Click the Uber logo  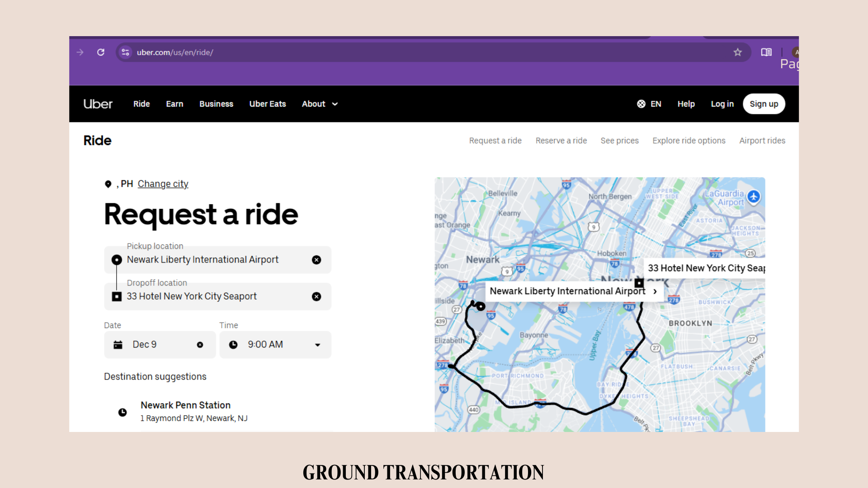click(98, 104)
